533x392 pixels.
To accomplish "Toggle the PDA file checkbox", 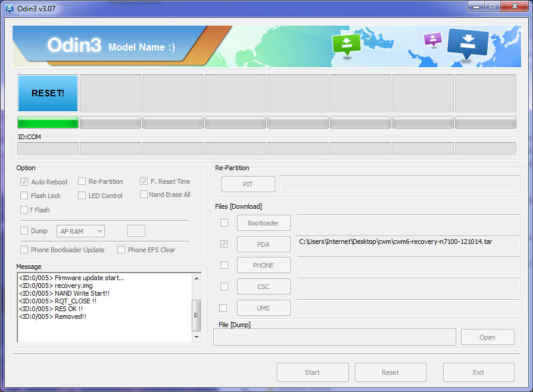I will coord(224,244).
